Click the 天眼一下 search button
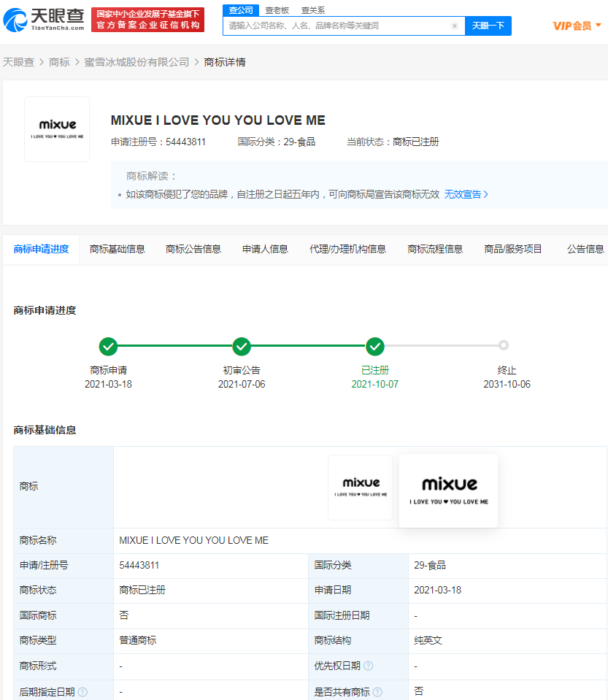The width and height of the screenshot is (608, 700). 488,26
